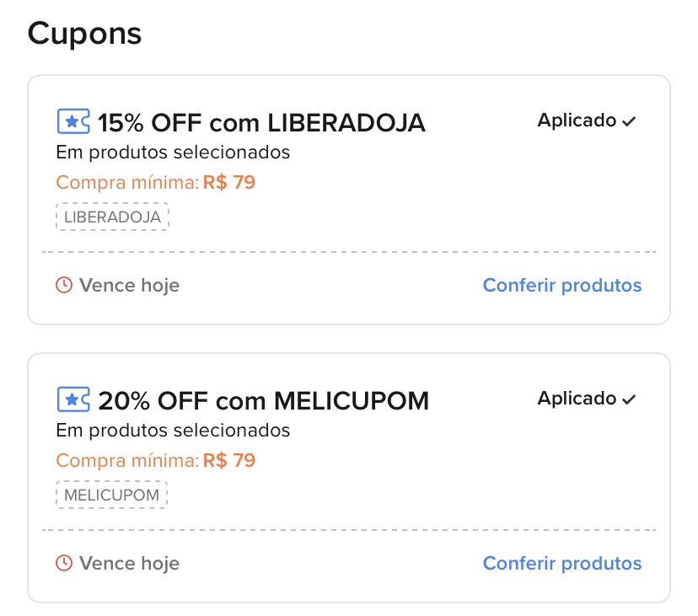Toggle the Aplicado status on the 15% coupon
This screenshot has height=616, width=698.
point(577,121)
